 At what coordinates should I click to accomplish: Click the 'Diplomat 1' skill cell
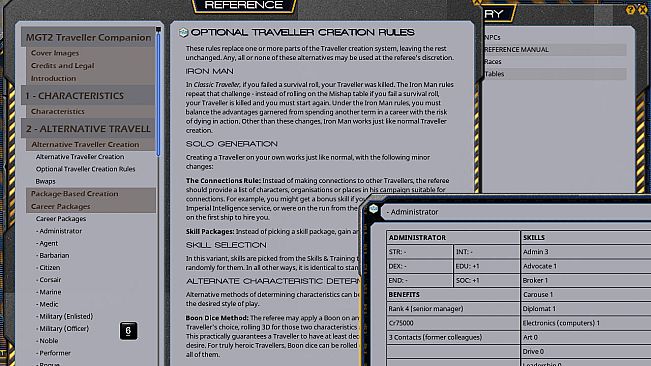tap(586, 309)
